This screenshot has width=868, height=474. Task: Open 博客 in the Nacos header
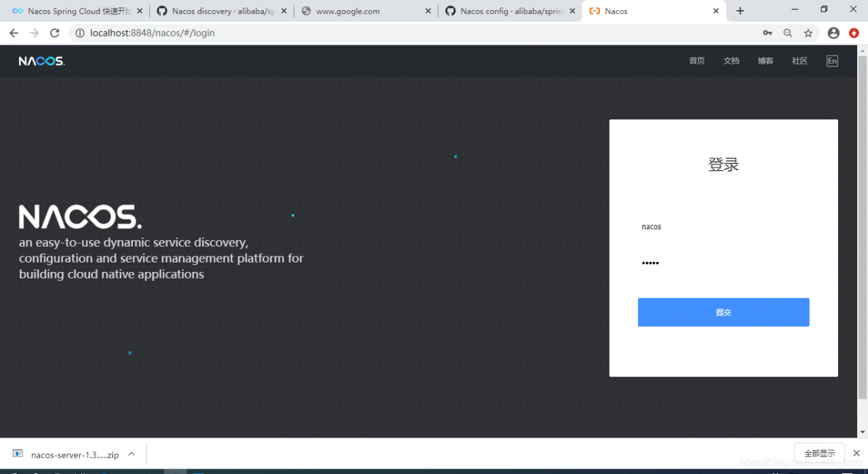(x=766, y=61)
